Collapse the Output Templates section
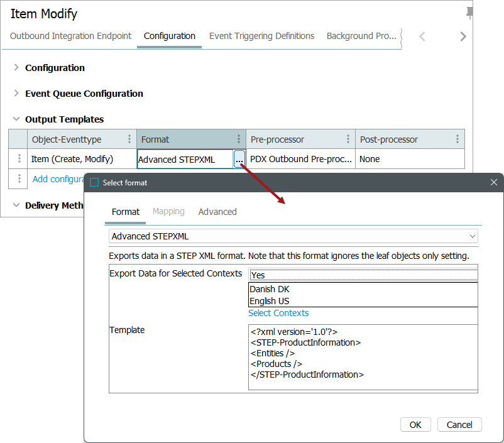Screen dimensions: 504x443 click(x=16, y=119)
